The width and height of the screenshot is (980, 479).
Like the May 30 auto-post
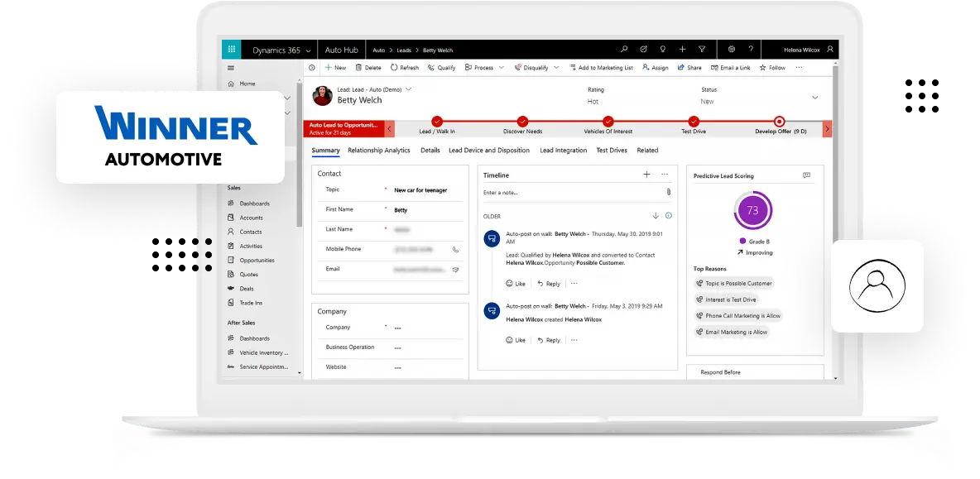click(516, 284)
